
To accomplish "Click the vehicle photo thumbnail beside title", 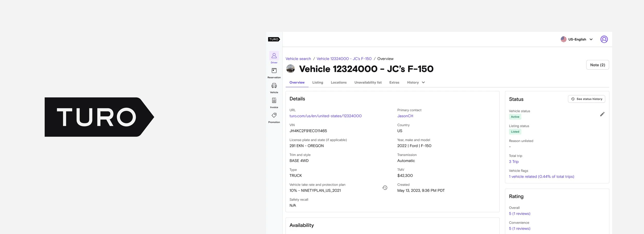I will 291,69.
